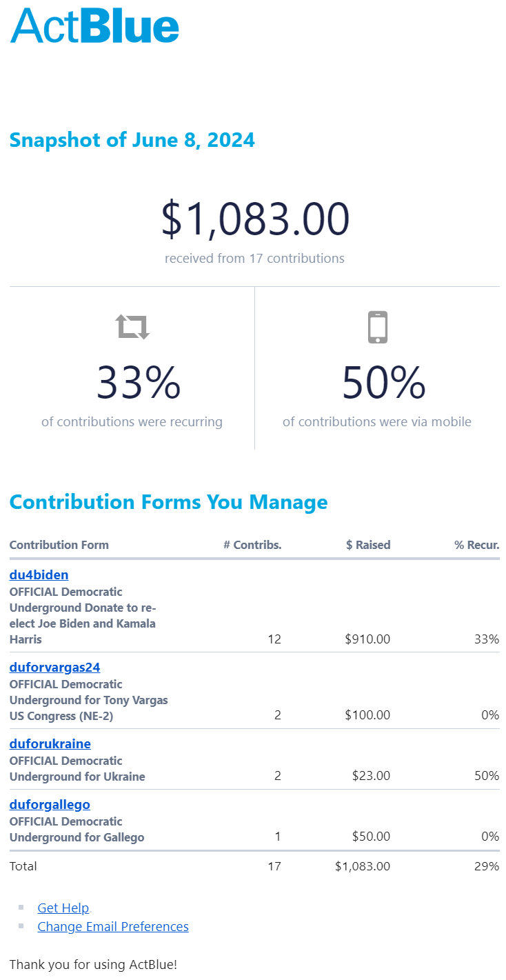Open the duforukraine contribution form link

pos(50,744)
